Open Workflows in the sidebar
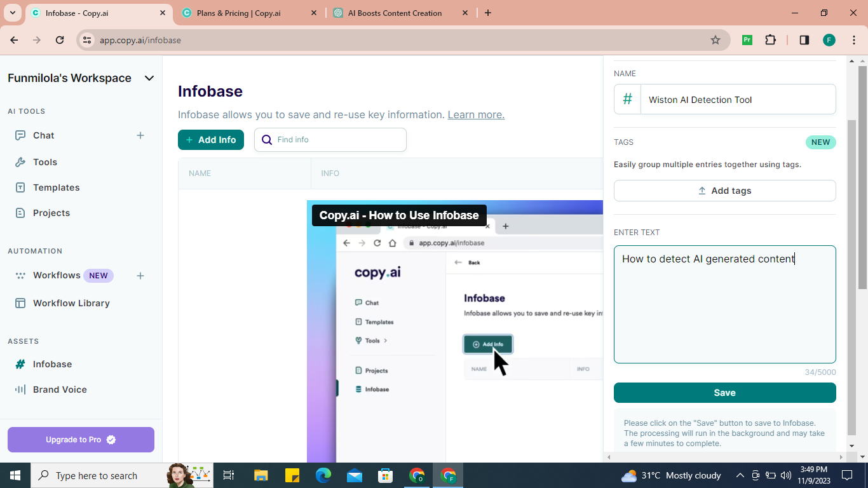The image size is (868, 488). tap(57, 275)
